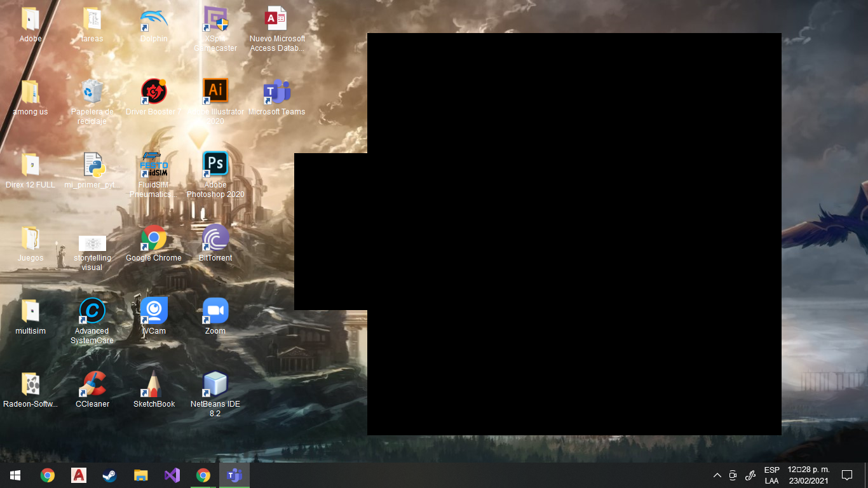Viewport: 868px width, 488px height.
Task: Select the Juegos folder
Action: [x=31, y=245]
